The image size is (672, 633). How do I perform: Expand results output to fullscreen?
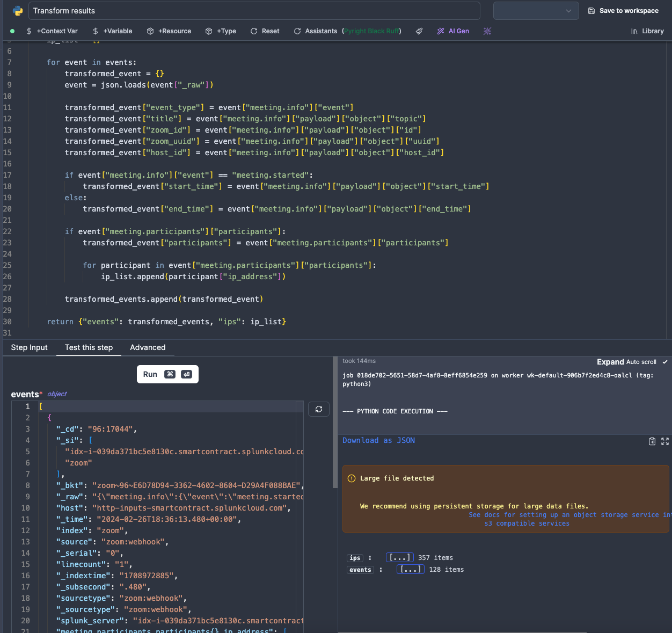tap(665, 441)
